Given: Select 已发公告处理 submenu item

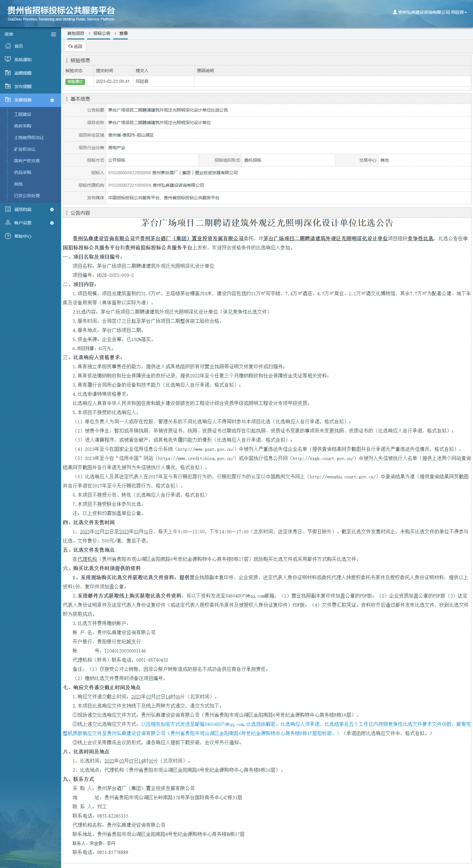Looking at the screenshot, I should point(27,196).
